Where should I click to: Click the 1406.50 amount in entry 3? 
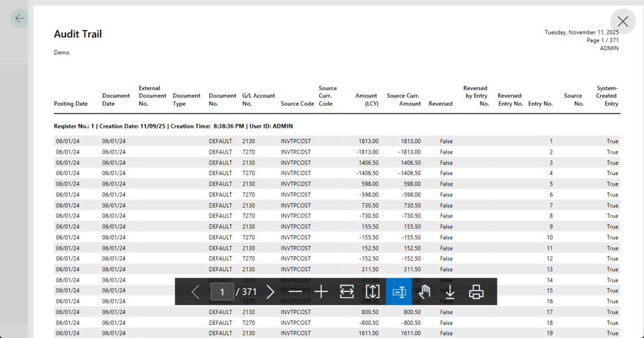pos(367,163)
